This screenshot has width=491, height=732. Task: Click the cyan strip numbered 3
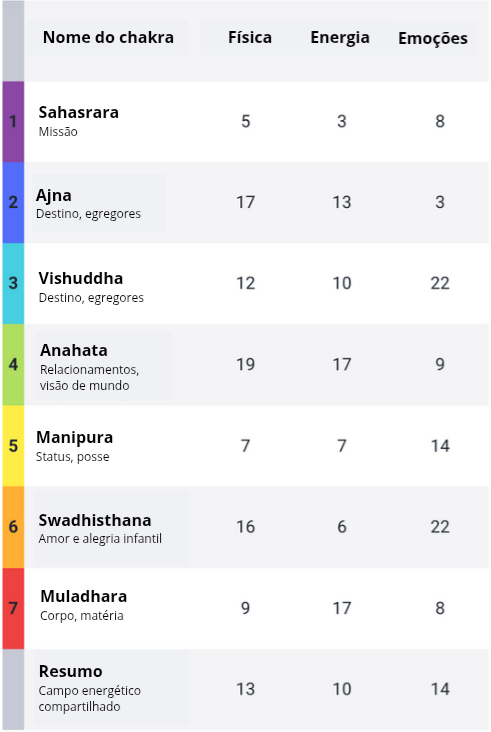(13, 283)
